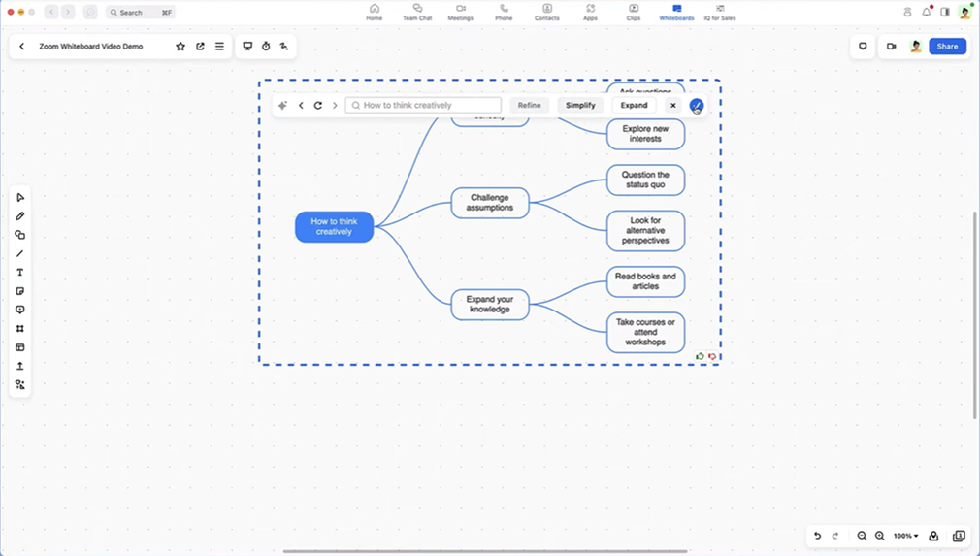Viewport: 980px width, 556px height.
Task: Select the Line tool in sidebar
Action: click(19, 254)
